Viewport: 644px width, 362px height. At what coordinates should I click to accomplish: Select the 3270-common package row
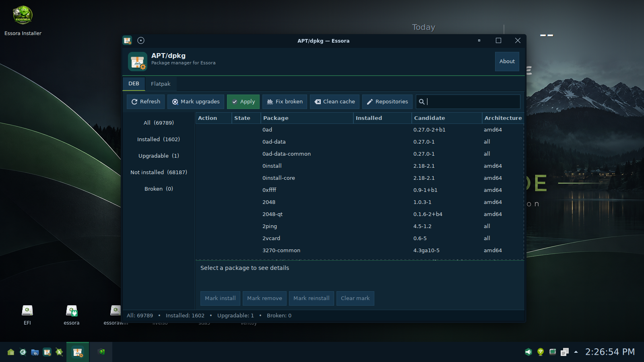(359, 250)
